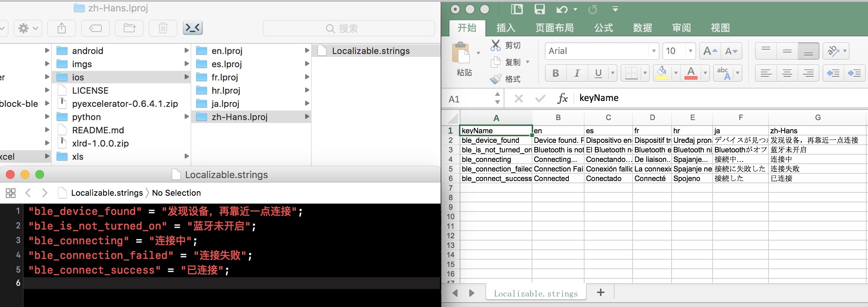Screen dimensions: 868x307
Task: Open Xcode related items grid icon
Action: (x=11, y=193)
